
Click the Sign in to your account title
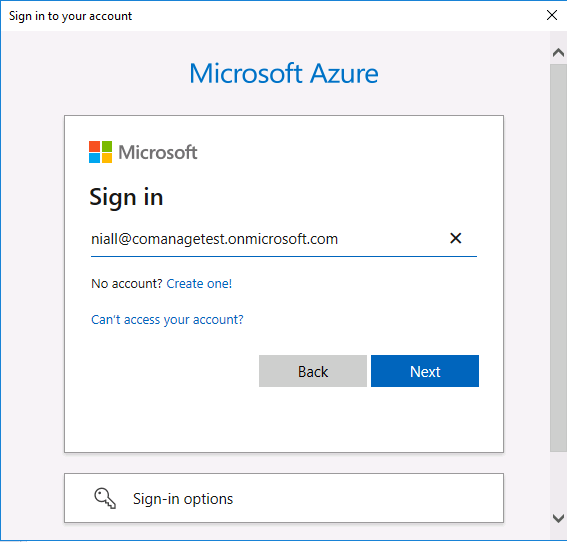tap(71, 16)
